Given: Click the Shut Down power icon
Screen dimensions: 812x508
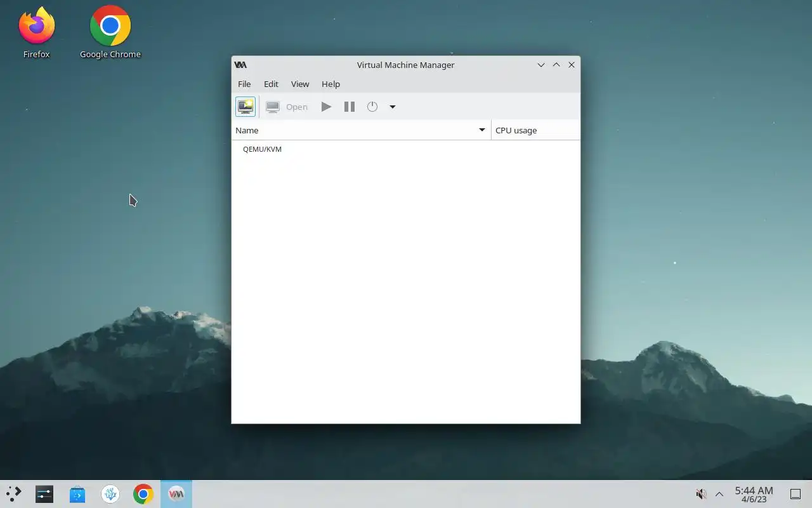Looking at the screenshot, I should (x=372, y=107).
